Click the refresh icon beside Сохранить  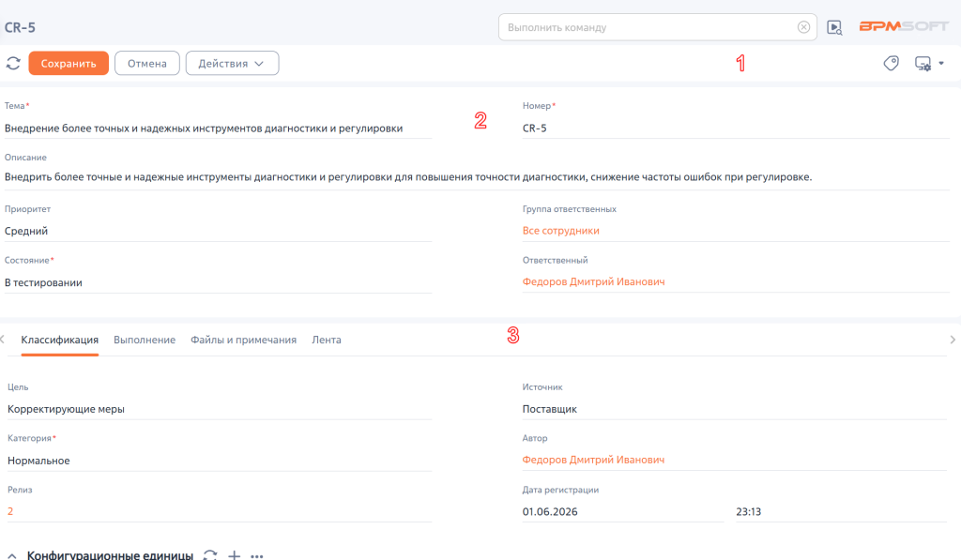pyautogui.click(x=13, y=63)
